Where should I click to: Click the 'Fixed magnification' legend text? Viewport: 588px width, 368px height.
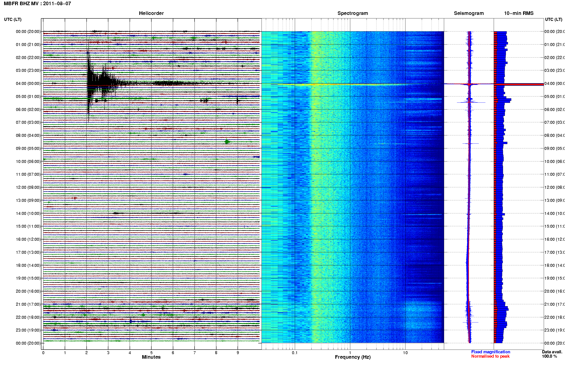tap(491, 352)
